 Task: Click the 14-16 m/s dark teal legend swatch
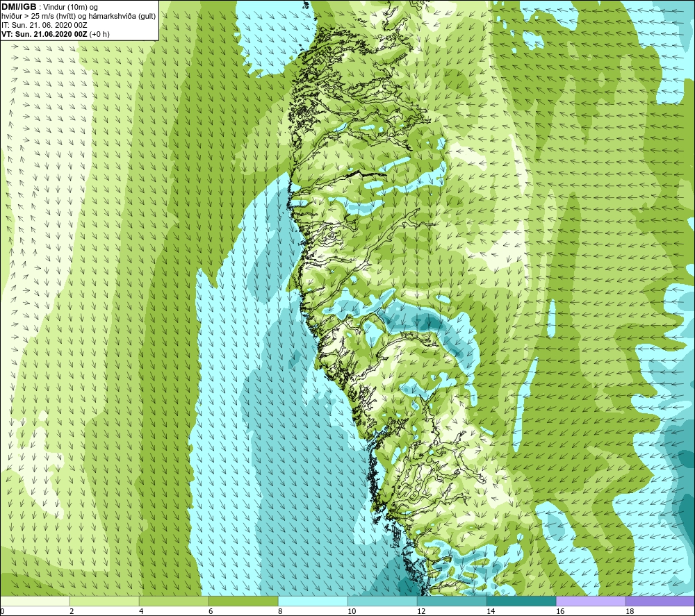[521, 601]
